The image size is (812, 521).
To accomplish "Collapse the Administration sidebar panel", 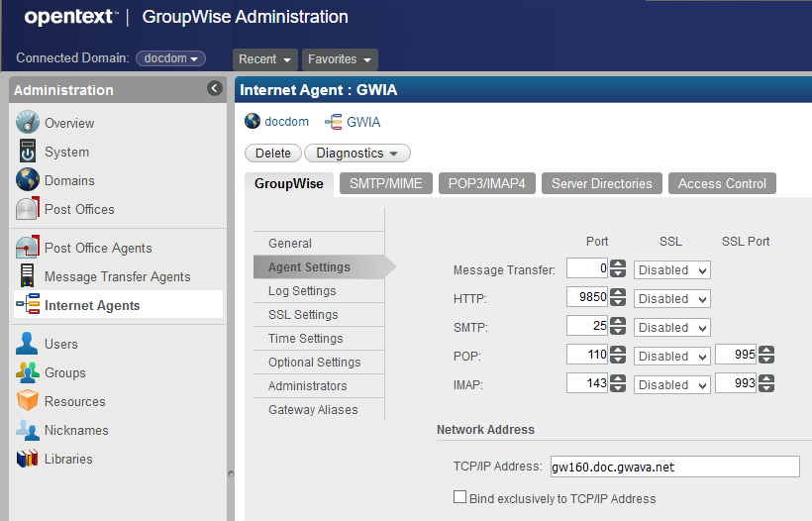I will [x=215, y=89].
